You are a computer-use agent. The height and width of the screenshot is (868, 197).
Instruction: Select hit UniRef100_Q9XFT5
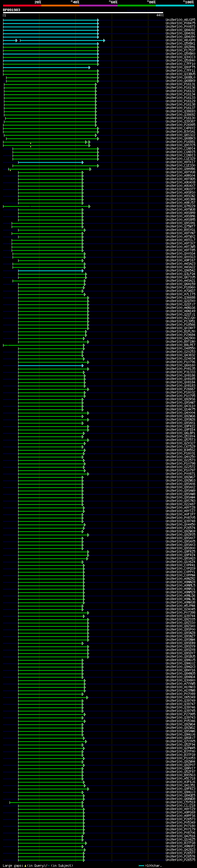pos(180,67)
